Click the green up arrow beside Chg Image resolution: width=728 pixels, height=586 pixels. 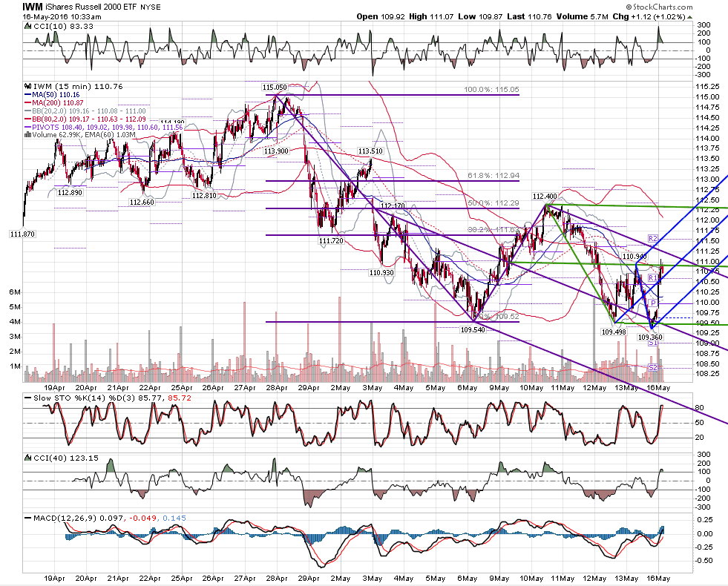(689, 17)
